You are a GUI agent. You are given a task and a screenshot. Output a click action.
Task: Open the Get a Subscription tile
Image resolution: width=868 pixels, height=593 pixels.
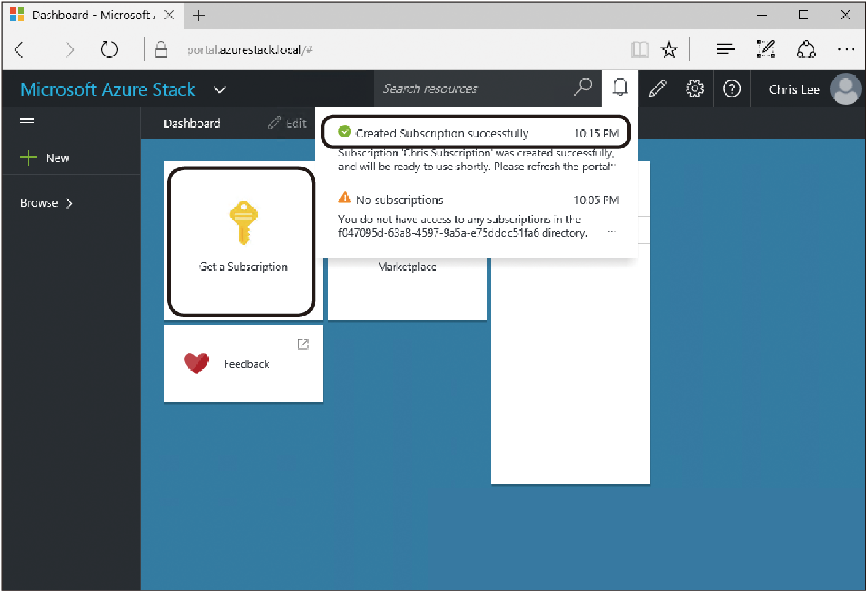point(243,241)
